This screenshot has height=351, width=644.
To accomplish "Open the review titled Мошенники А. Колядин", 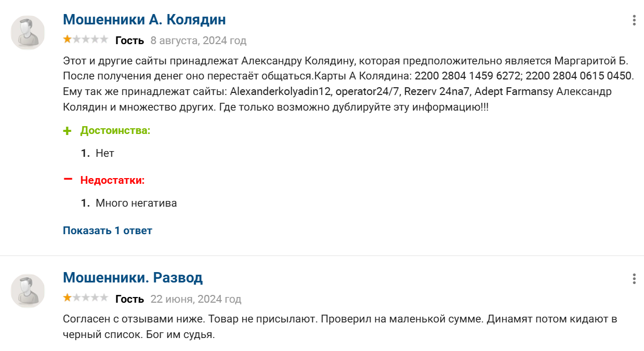I will pyautogui.click(x=143, y=20).
